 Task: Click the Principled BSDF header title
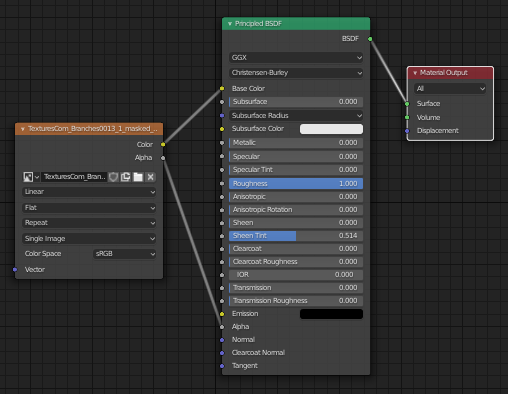coord(258,24)
